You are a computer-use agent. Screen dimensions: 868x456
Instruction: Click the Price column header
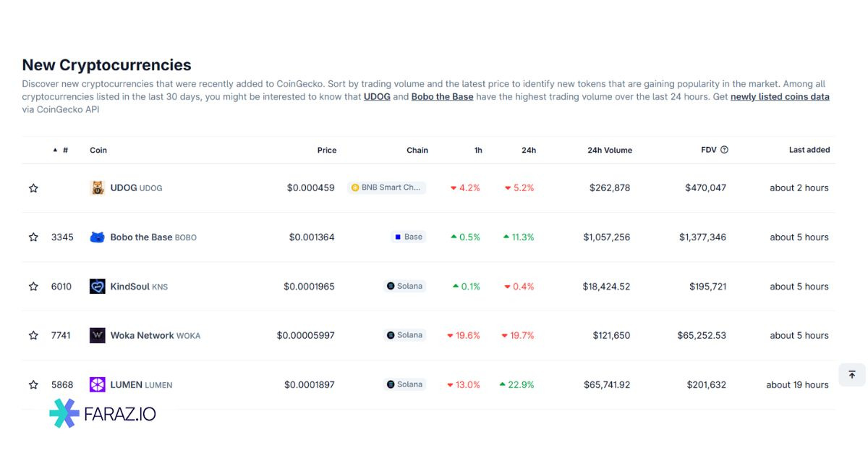(326, 150)
